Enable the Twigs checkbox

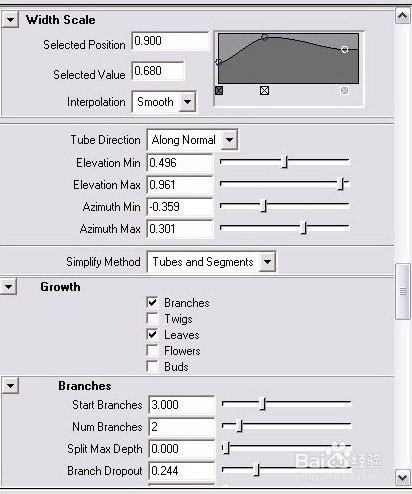point(152,318)
